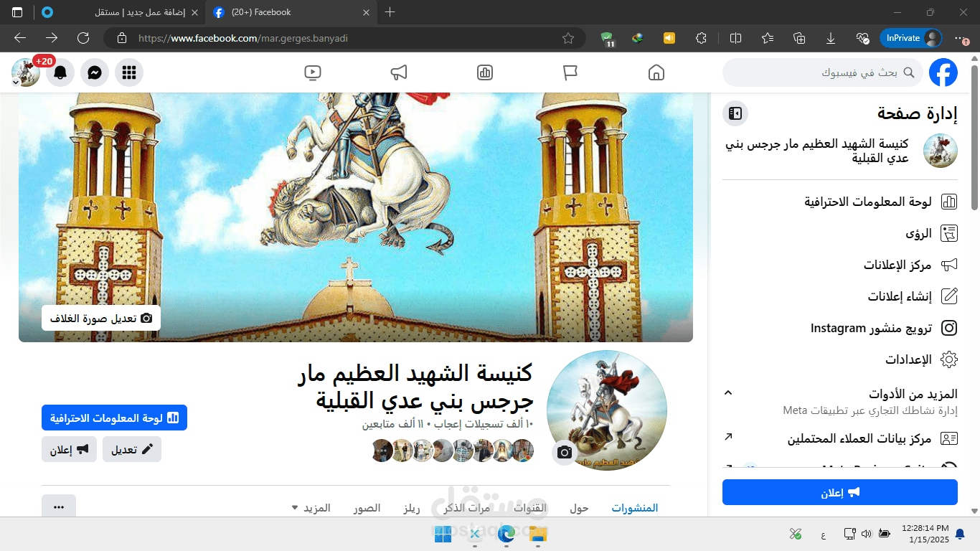This screenshot has height=551, width=980.
Task: Collapse the page management sidebar
Action: click(x=735, y=113)
